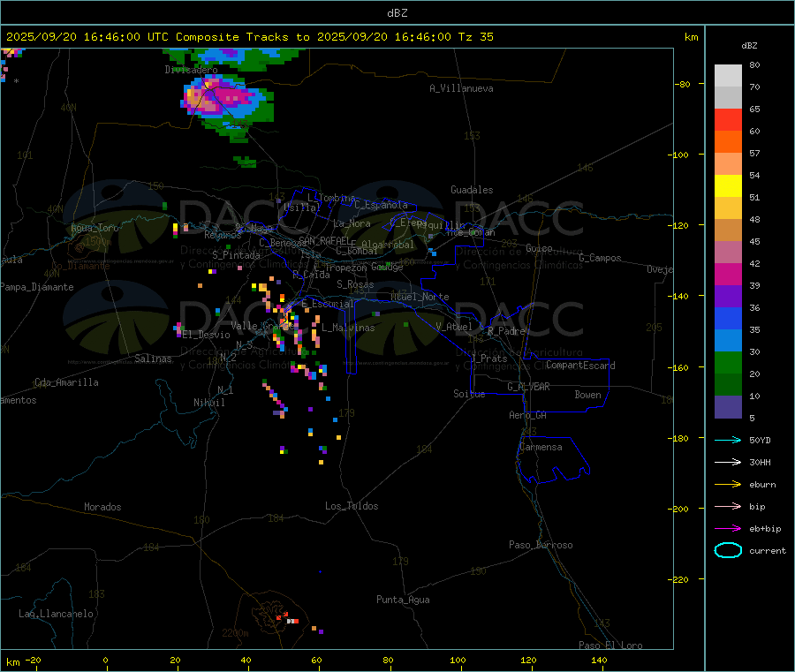Viewport: 795px width, 672px height.
Task: Click the 'Paso_Barroso' map label
Action: pos(541,545)
